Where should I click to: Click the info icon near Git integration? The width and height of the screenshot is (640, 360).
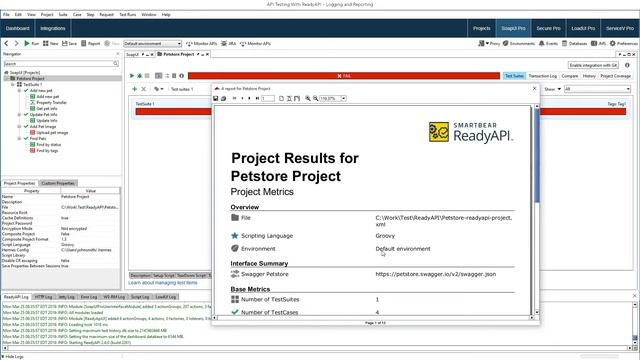(x=627, y=65)
